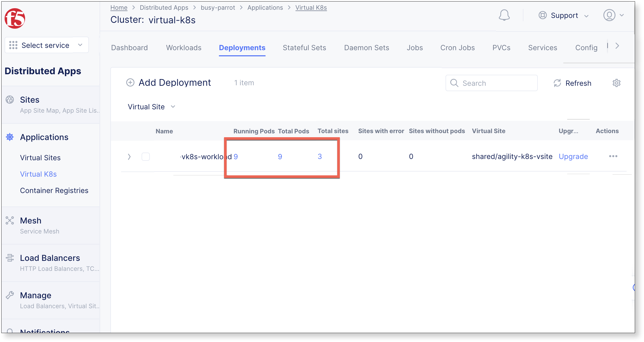Click the busy-parrot breadcrumb
The image size is (644, 342).
pos(218,8)
